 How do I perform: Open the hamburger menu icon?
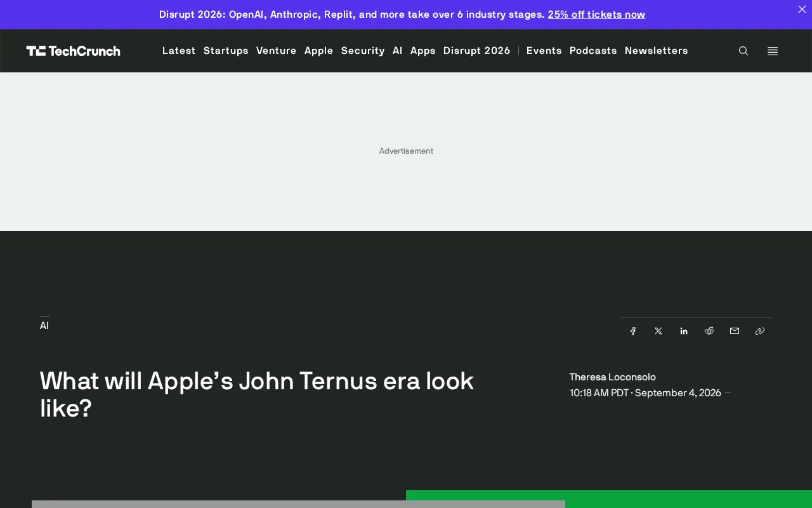click(x=773, y=51)
